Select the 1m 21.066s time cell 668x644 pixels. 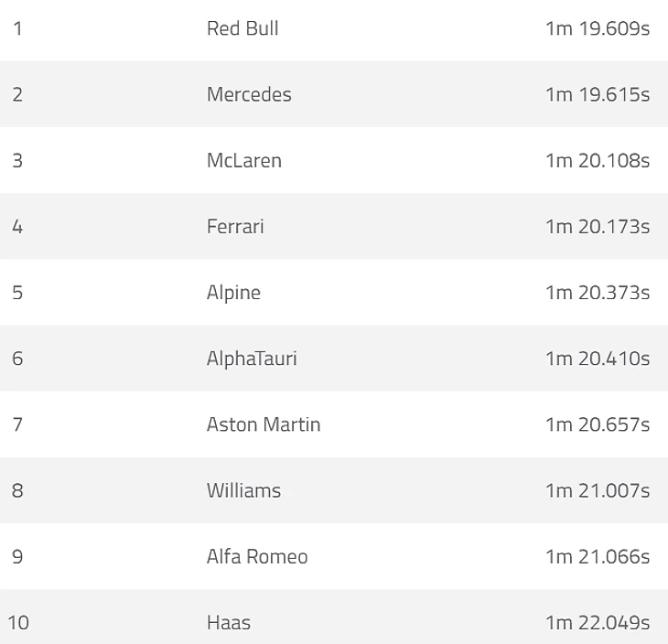click(598, 556)
